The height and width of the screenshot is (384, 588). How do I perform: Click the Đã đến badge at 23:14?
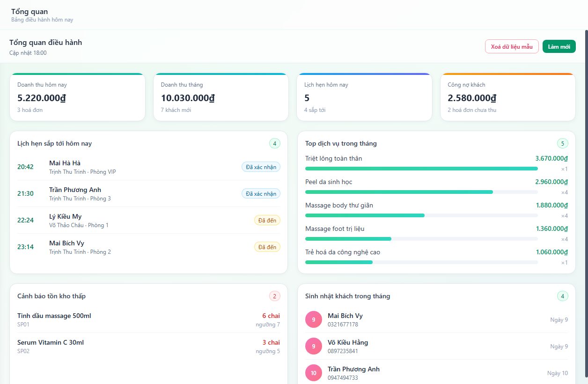267,247
